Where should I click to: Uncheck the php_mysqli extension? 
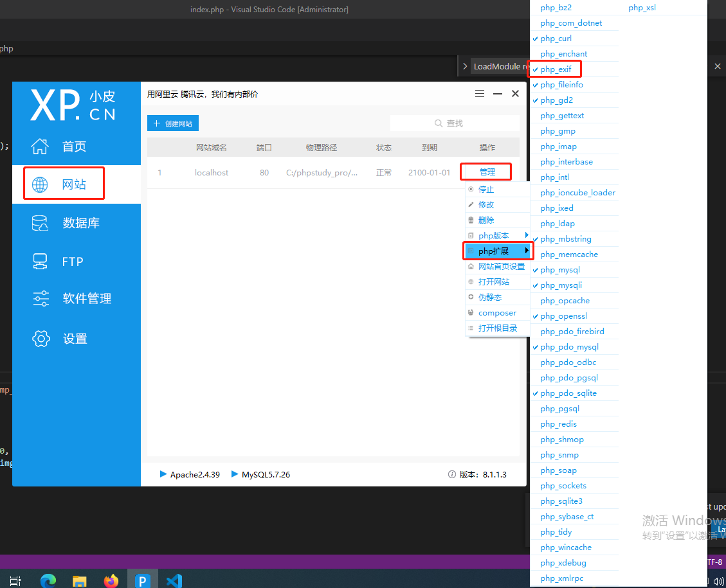tap(561, 285)
